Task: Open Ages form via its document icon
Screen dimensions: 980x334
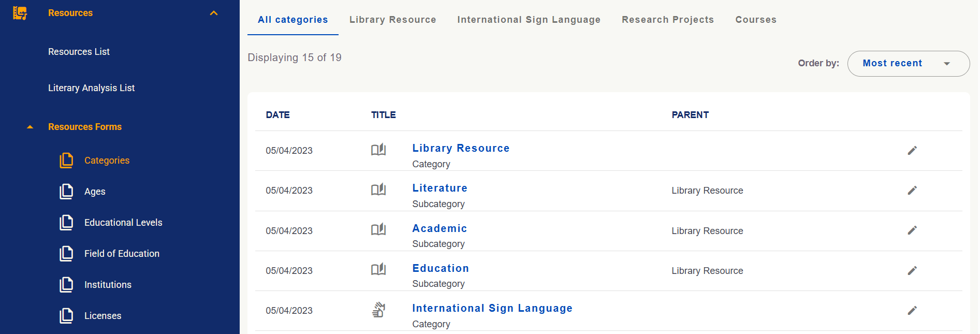Action: point(66,192)
